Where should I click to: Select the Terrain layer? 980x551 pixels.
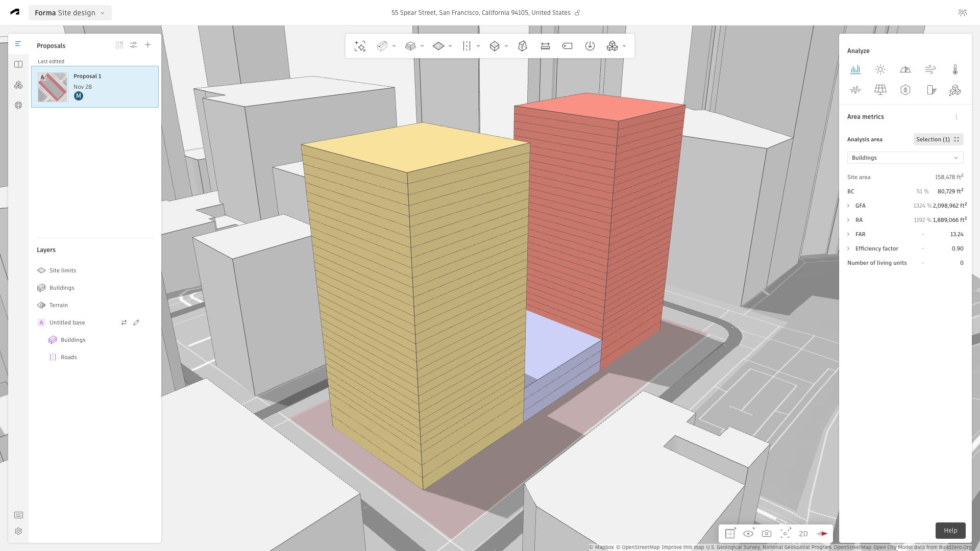coord(58,305)
